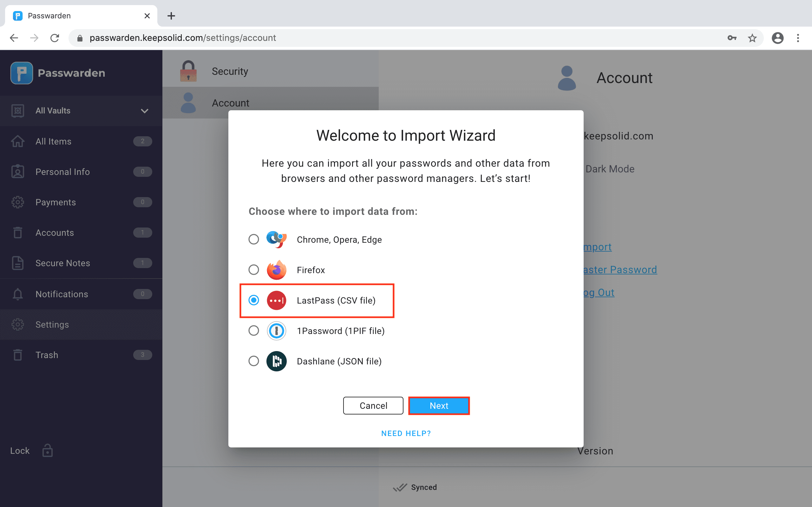The image size is (812, 507).
Task: Click the Lock padlock icon in the sidebar
Action: point(47,451)
